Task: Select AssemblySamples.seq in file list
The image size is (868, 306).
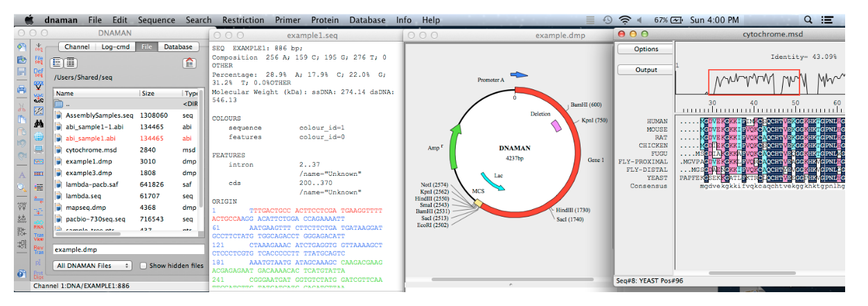Action: [x=126, y=115]
